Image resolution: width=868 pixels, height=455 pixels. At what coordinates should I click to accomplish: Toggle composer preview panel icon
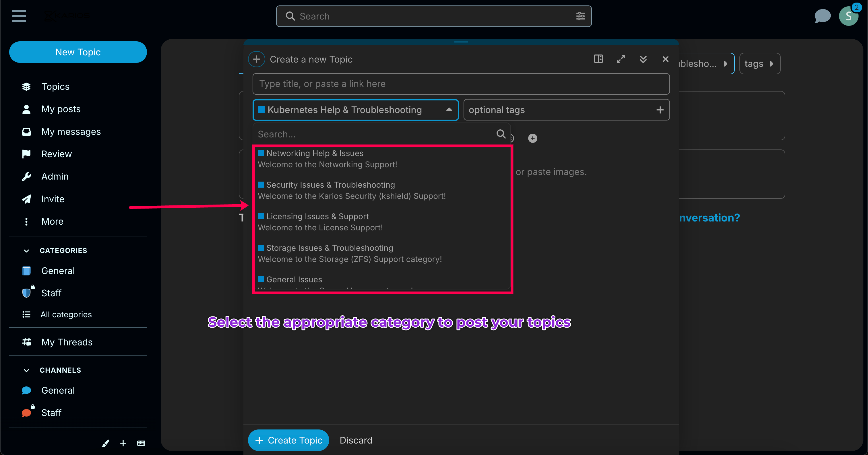pyautogui.click(x=598, y=59)
